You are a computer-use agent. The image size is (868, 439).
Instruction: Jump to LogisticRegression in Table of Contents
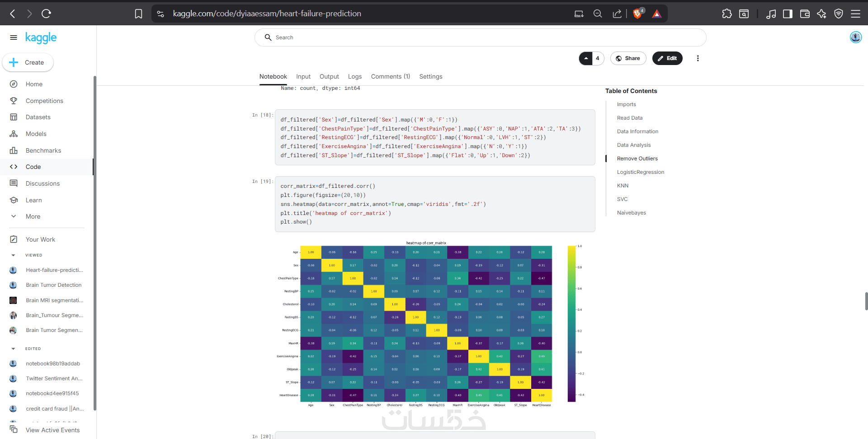point(640,172)
